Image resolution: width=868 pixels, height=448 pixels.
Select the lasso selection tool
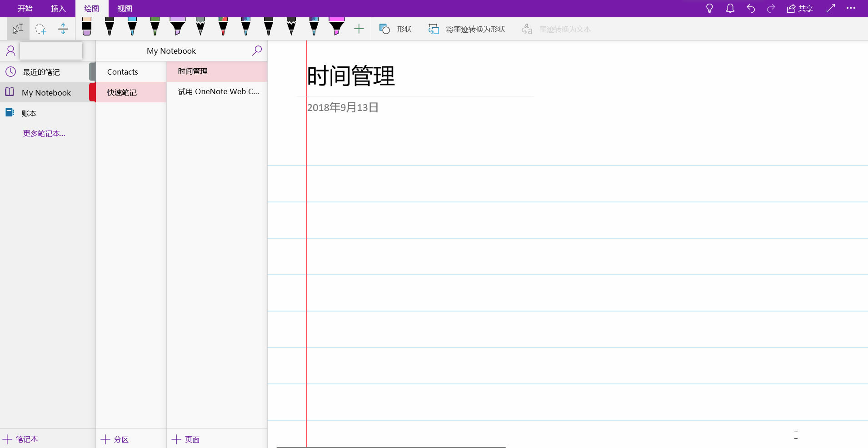tap(41, 29)
